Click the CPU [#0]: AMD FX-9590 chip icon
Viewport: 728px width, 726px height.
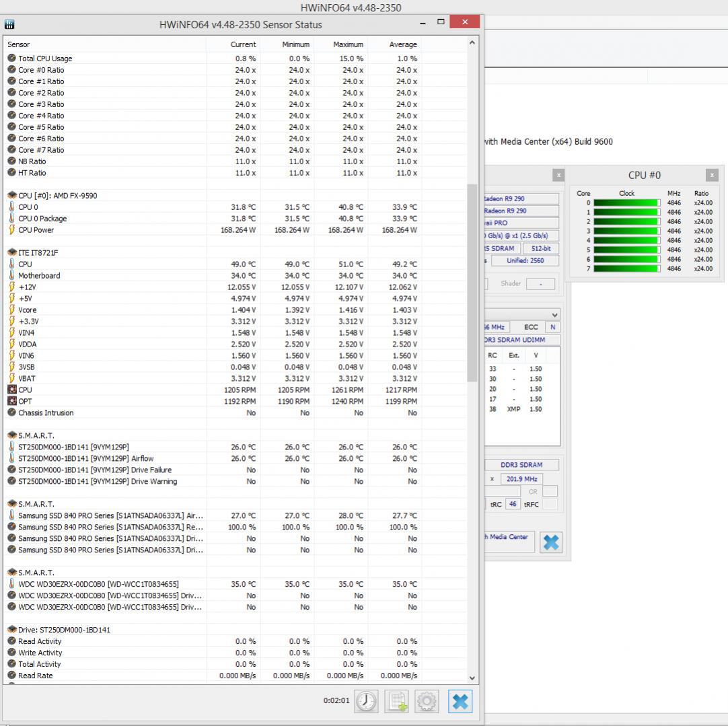pos(11,196)
